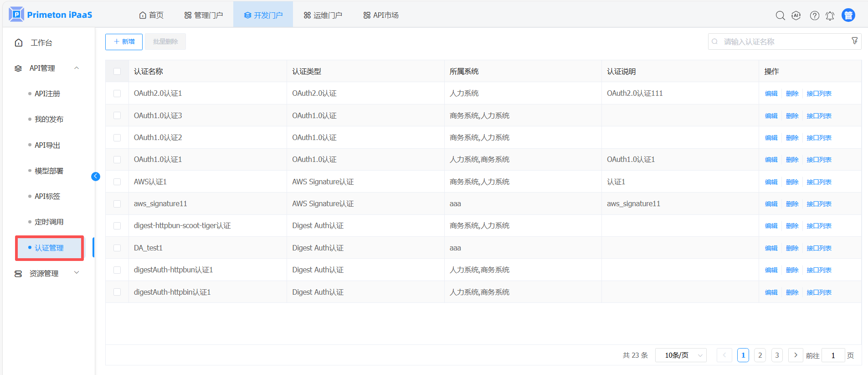
Task: Go to page 2 of pagination
Action: (760, 355)
